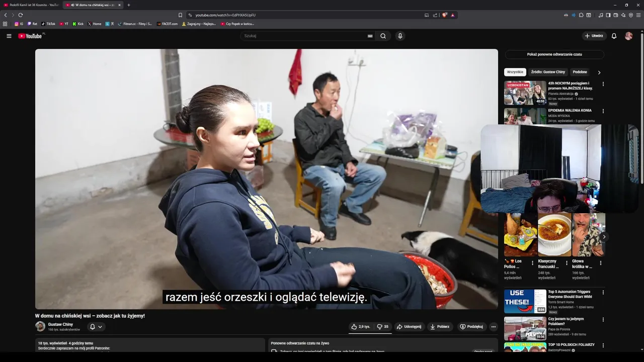Show next filter chips with the arrow
This screenshot has height=362, width=644.
599,72
